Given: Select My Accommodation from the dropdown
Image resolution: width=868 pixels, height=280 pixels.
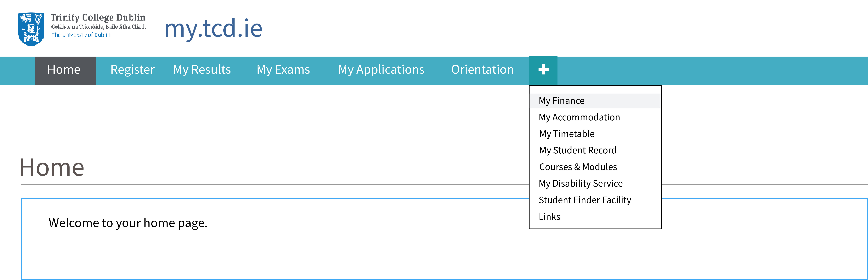Looking at the screenshot, I should [x=579, y=117].
